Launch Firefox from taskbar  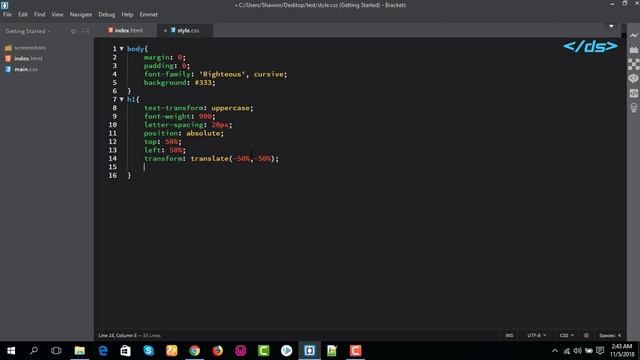218,351
